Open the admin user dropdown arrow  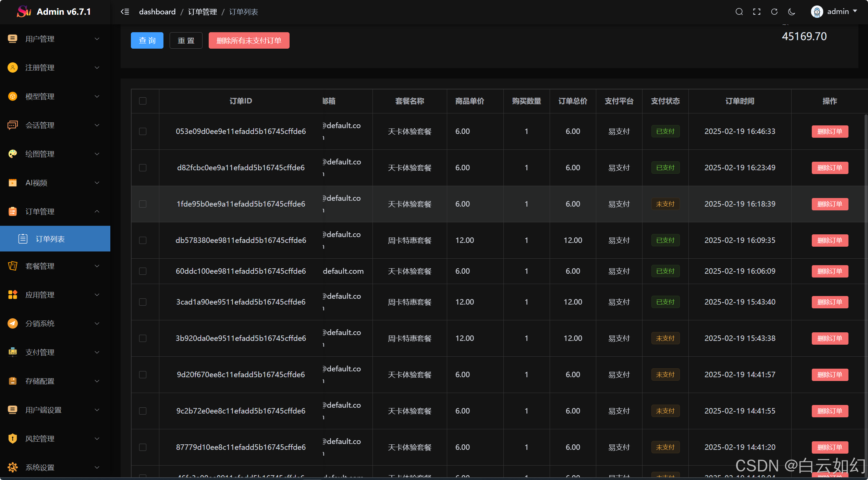855,11
